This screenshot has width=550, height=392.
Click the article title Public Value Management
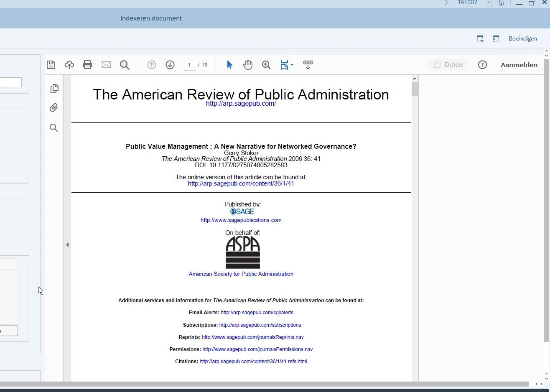[241, 146]
